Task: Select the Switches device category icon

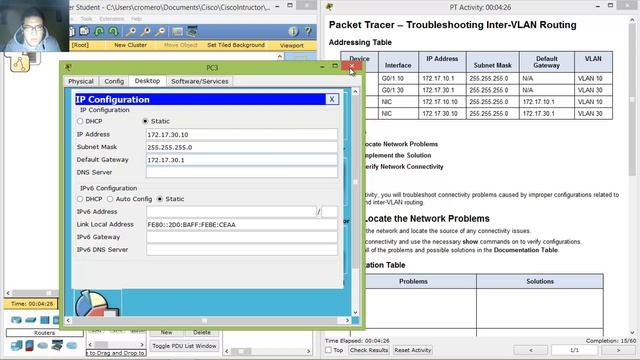Action: coord(31,320)
